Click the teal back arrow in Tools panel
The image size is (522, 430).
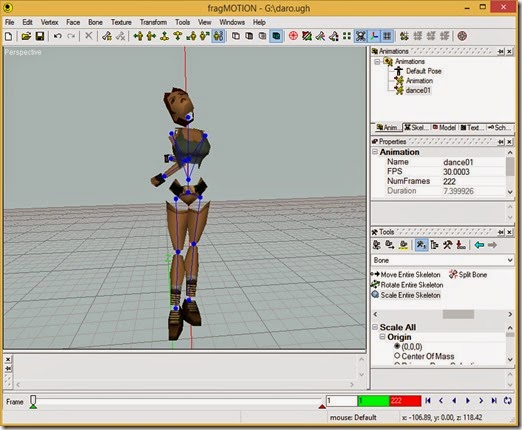[479, 245]
